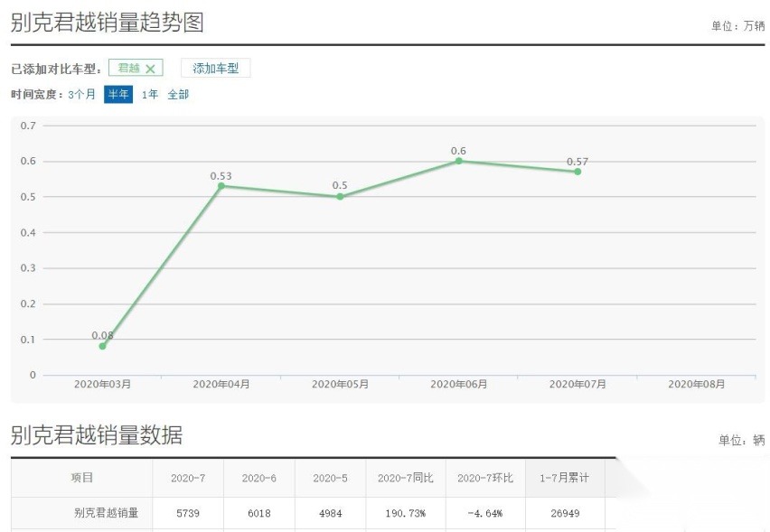
Task: Click the 4984 sales cell
Action: click(x=331, y=513)
